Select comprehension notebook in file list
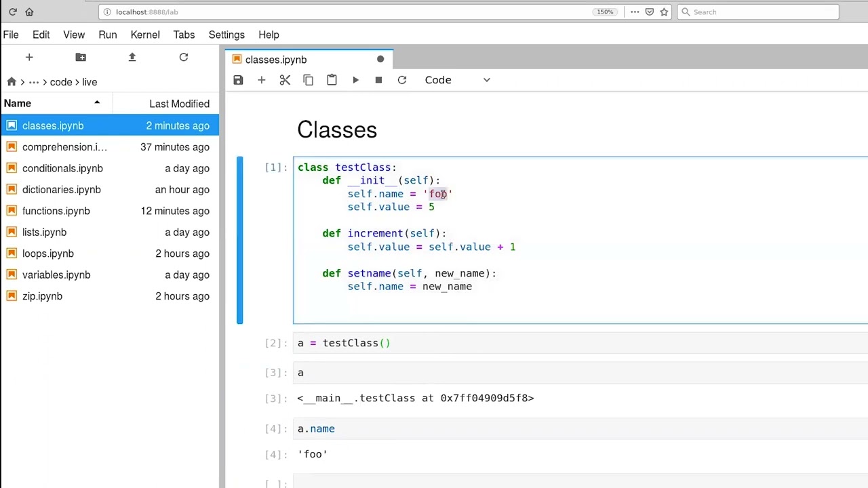The width and height of the screenshot is (868, 488). point(109,147)
